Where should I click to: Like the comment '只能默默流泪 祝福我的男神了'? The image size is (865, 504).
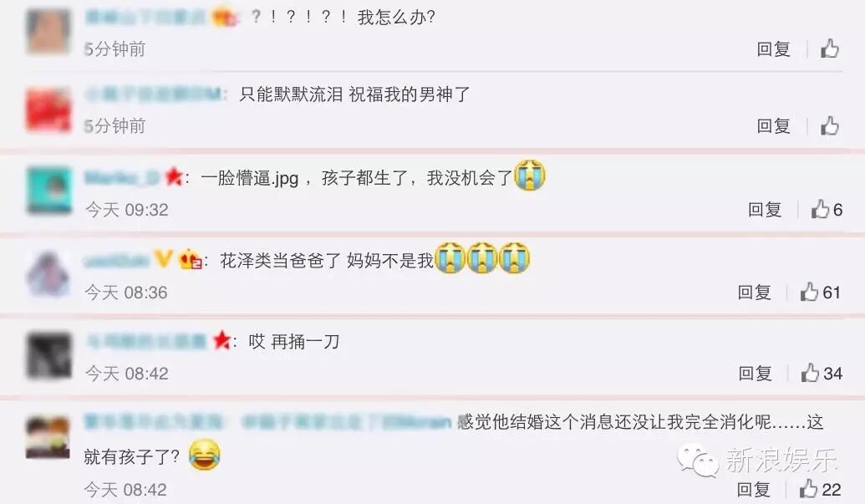pos(829,125)
